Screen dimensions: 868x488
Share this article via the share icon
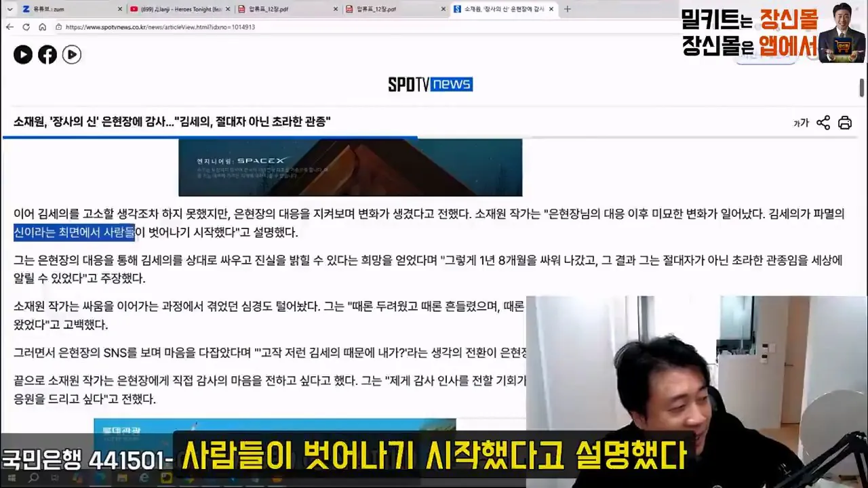point(823,123)
